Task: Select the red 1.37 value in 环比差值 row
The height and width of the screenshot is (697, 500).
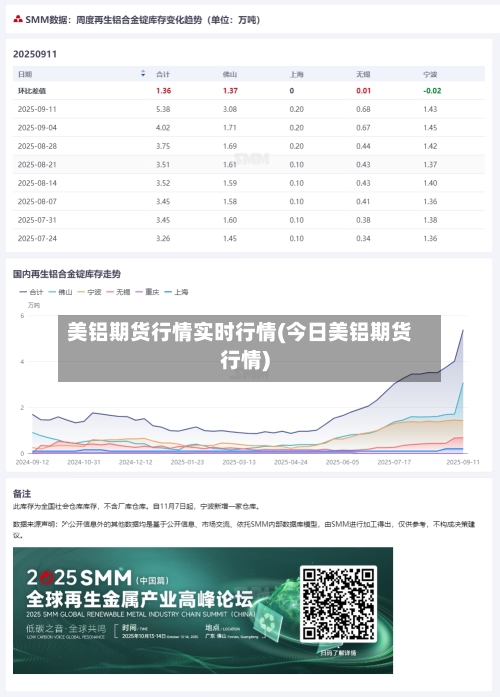Action: pos(230,91)
